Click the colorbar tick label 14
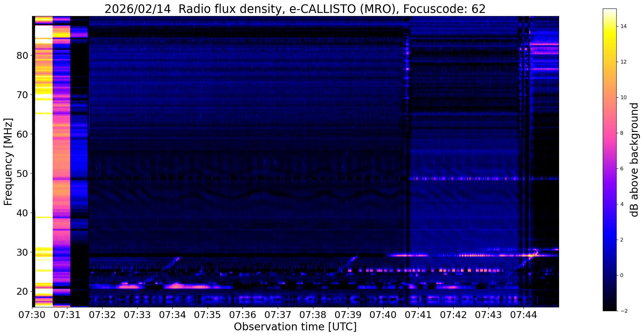This screenshot has width=644, height=336. (624, 26)
